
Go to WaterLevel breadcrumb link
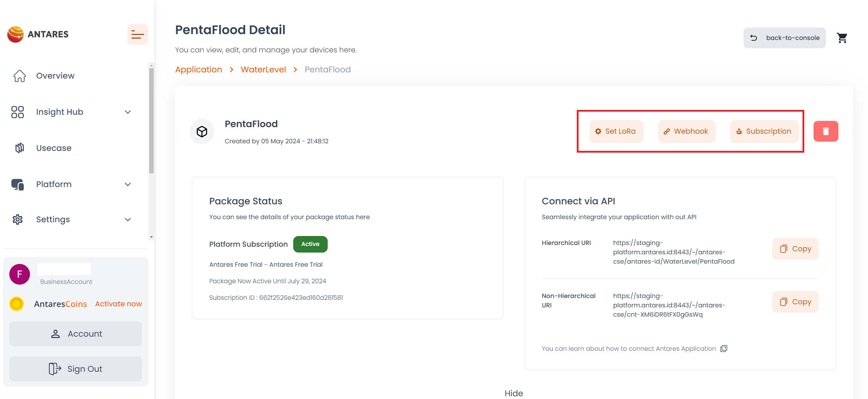pyautogui.click(x=263, y=70)
